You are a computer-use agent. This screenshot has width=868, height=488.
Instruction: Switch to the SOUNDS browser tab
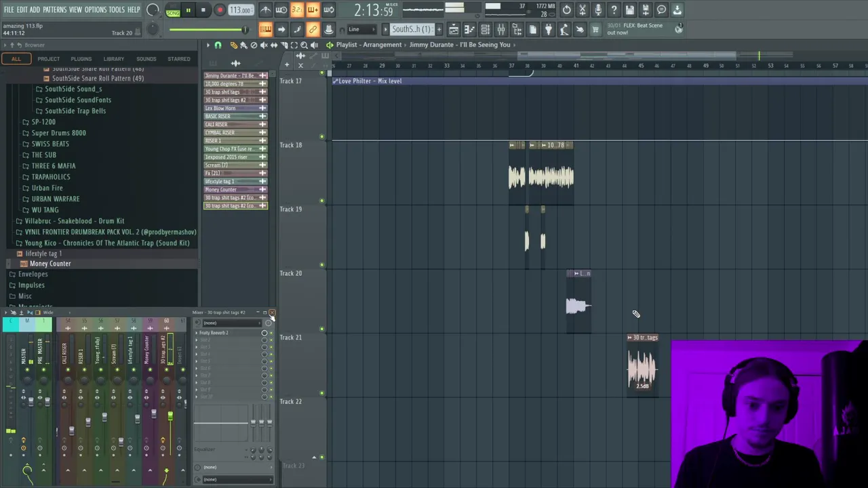click(x=146, y=59)
